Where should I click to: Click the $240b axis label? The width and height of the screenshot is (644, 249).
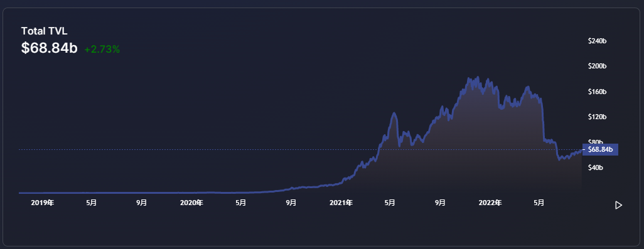coord(597,41)
